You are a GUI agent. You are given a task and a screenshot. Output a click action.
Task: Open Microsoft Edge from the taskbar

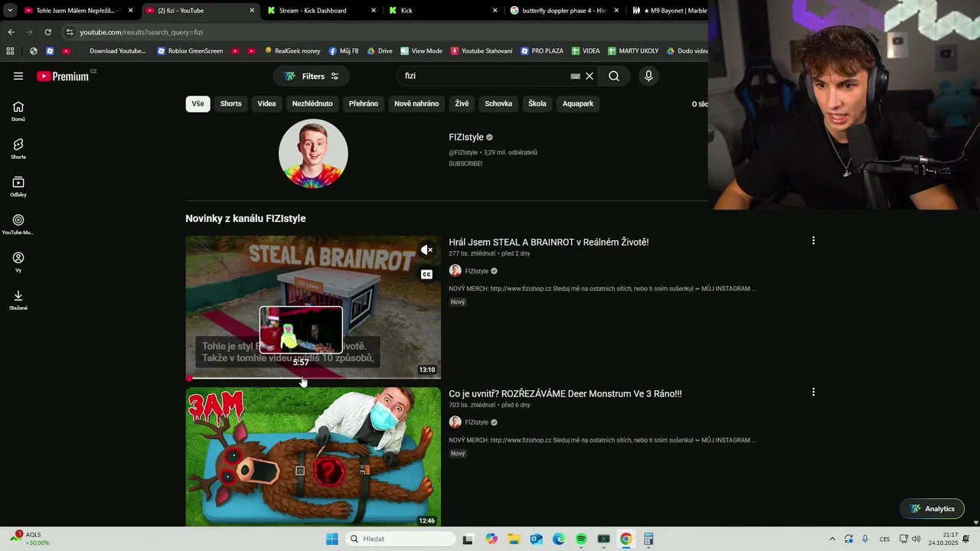(x=559, y=539)
